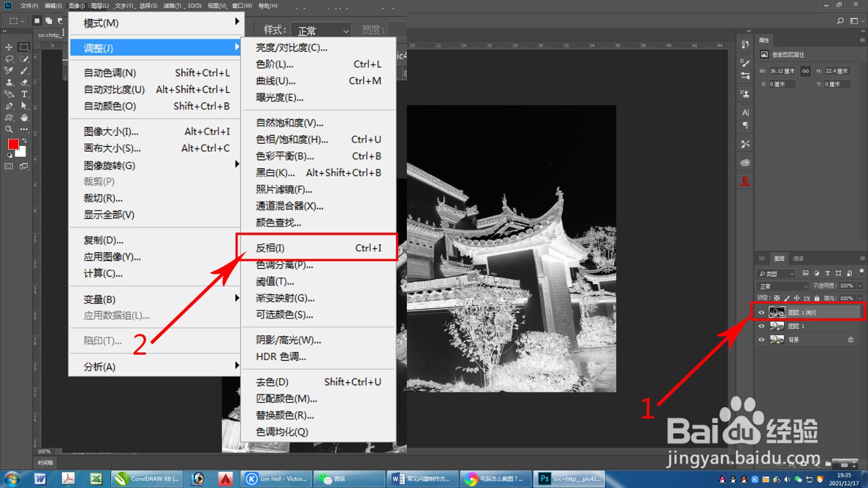Select the Move tool
The image size is (868, 488).
tap(9, 47)
